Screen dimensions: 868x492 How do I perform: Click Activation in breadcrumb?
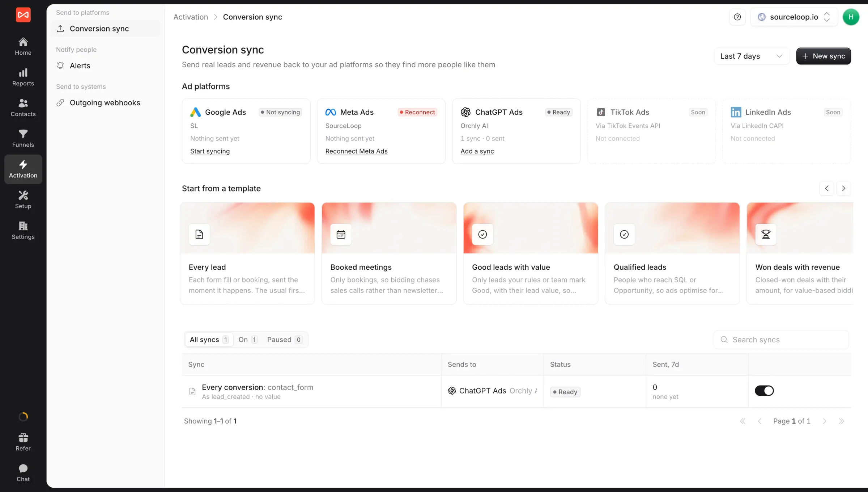[x=191, y=17]
